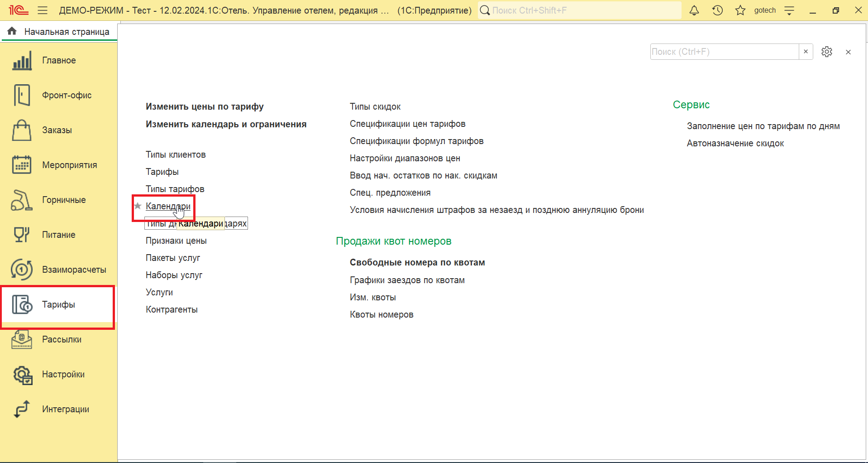Screen dimensions: 868x463
Task: Clear the menu search field
Action: (x=806, y=52)
